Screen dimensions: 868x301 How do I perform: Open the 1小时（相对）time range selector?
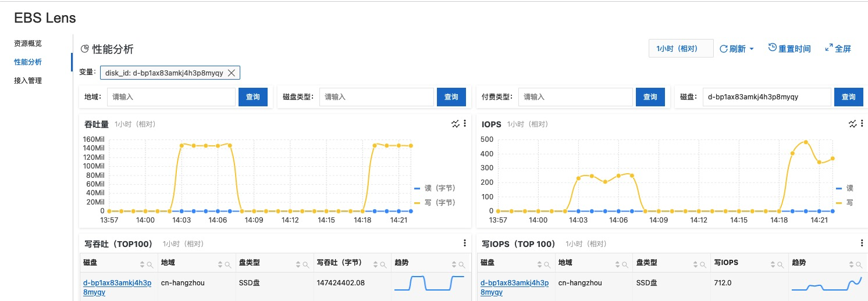pyautogui.click(x=681, y=49)
